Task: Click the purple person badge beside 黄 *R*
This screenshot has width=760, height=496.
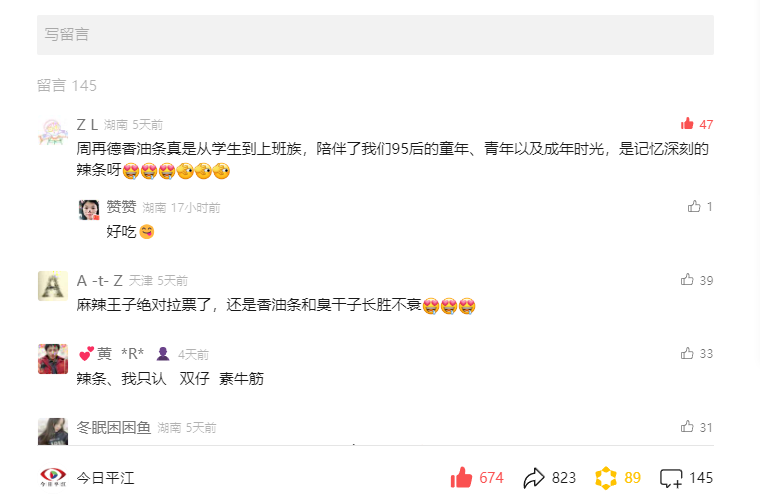Action: click(163, 354)
